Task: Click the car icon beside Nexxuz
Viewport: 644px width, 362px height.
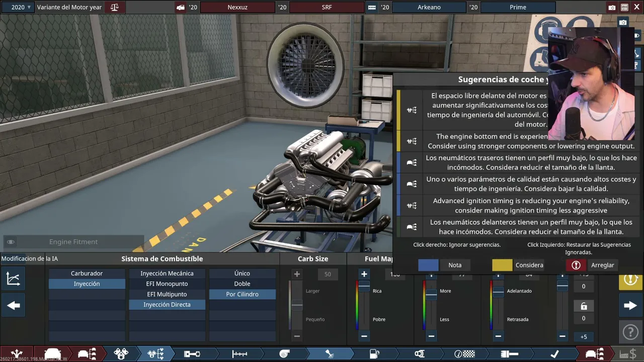Action: (x=181, y=8)
